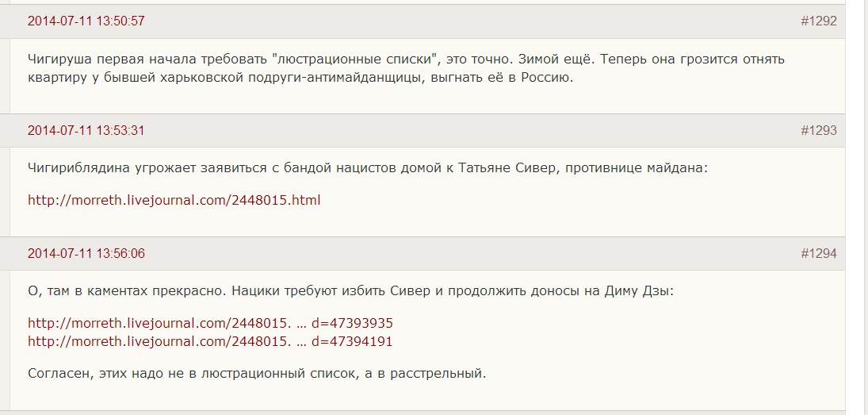Click the line starting "О, там в каментах"
Viewport: 868px width, 415px height.
point(238,291)
